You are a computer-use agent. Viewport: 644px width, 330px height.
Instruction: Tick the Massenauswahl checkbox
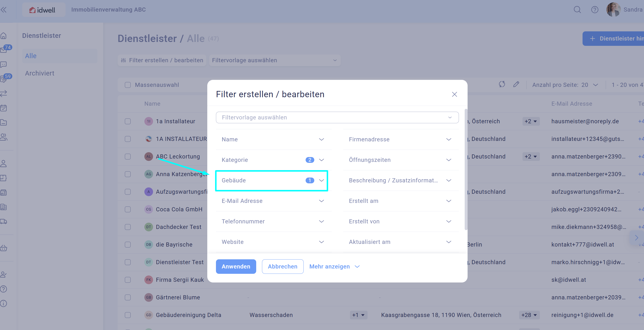tap(128, 85)
